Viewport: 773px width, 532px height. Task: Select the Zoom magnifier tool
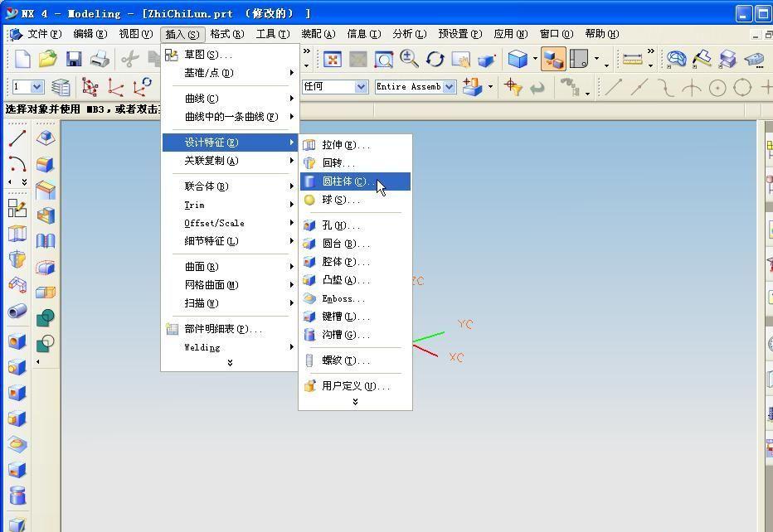(408, 59)
